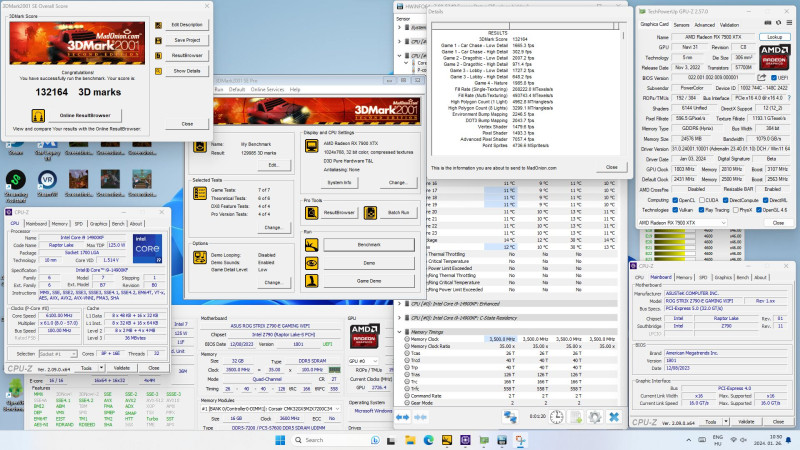This screenshot has width=800, height=450.
Task: Open File Explorer from the taskbar
Action: click(410, 440)
